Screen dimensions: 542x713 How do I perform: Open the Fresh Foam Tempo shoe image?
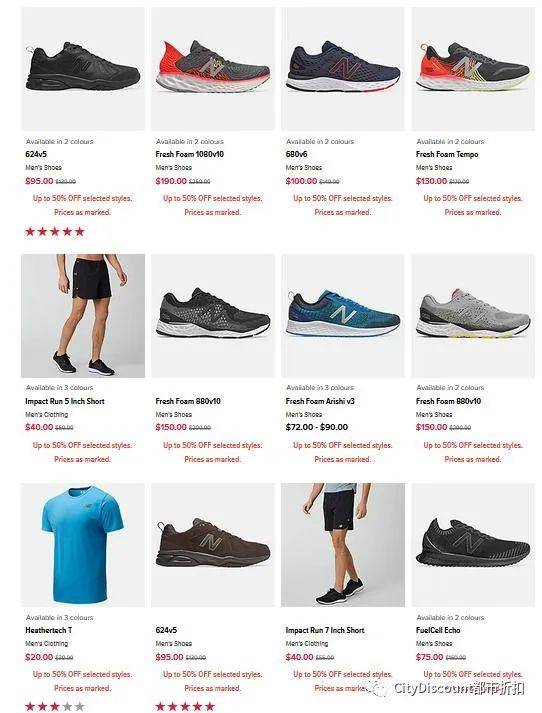[473, 69]
